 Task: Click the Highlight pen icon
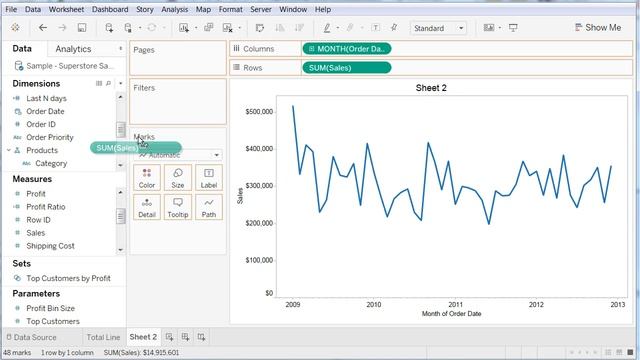coord(327,28)
